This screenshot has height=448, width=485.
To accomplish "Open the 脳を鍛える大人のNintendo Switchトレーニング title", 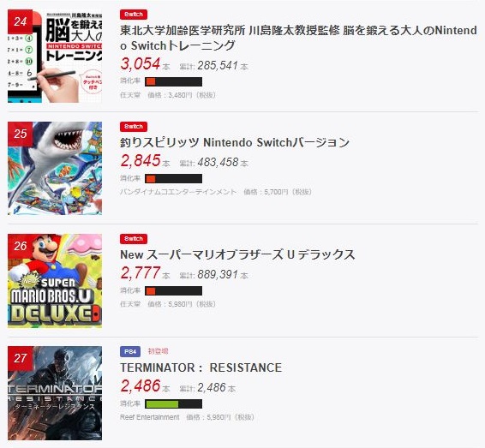I will click(x=298, y=38).
